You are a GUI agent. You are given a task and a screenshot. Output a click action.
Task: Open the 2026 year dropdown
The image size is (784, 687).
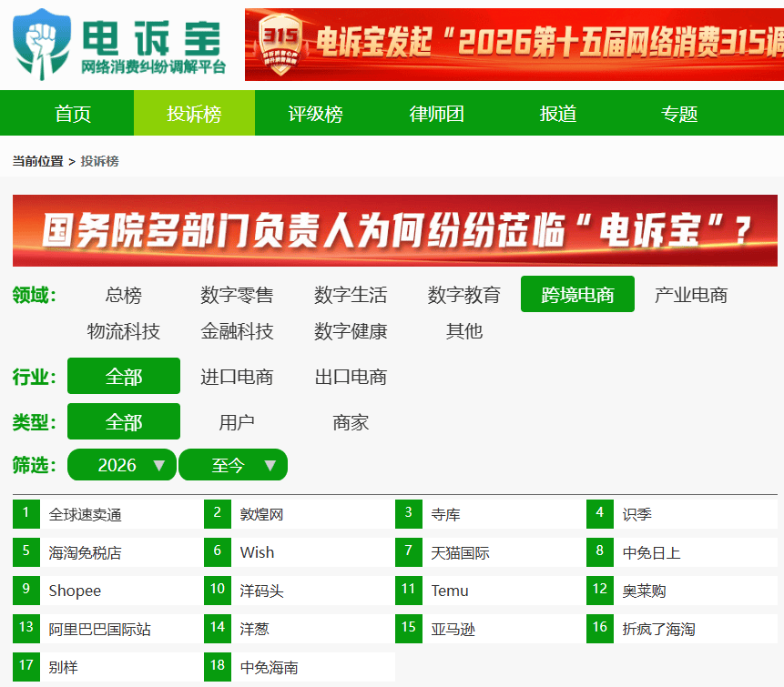(122, 465)
